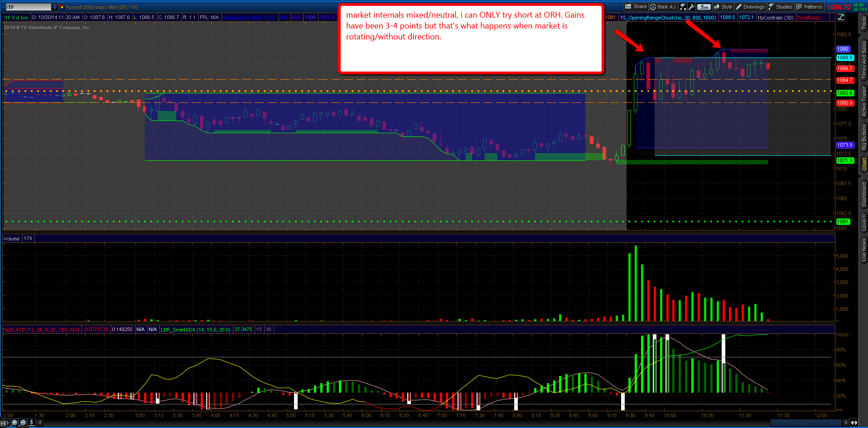Click the 'O: 1087.6' open value
868x428 pixels.
click(x=94, y=18)
